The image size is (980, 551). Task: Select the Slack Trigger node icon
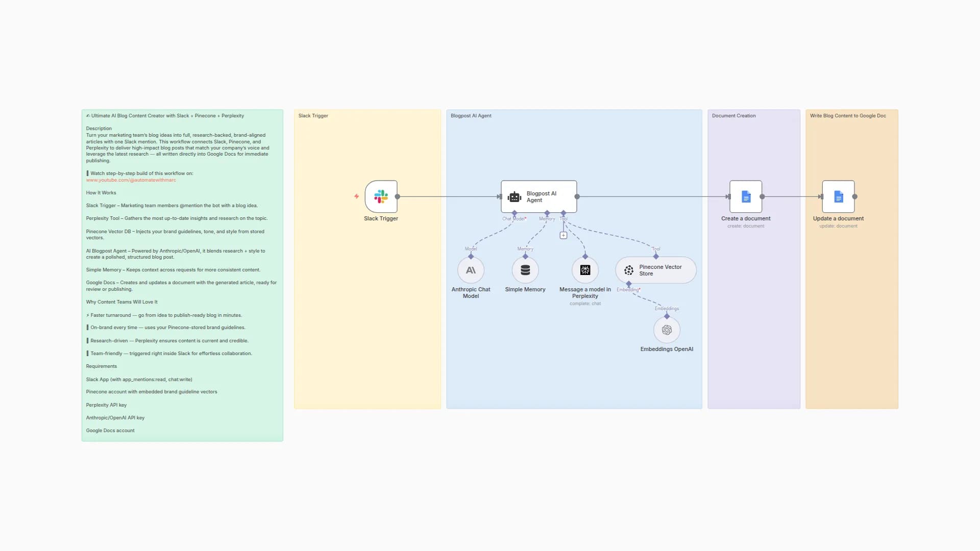click(381, 196)
